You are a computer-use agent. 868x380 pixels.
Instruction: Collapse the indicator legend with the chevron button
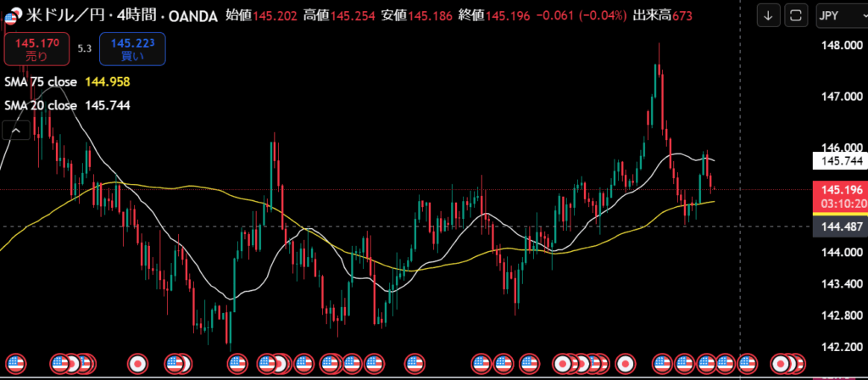pos(16,131)
